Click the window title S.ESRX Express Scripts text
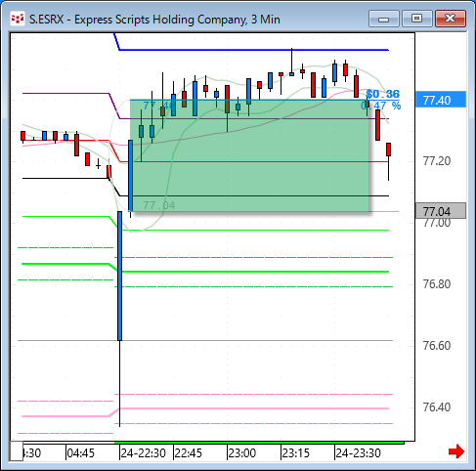 tap(154, 20)
